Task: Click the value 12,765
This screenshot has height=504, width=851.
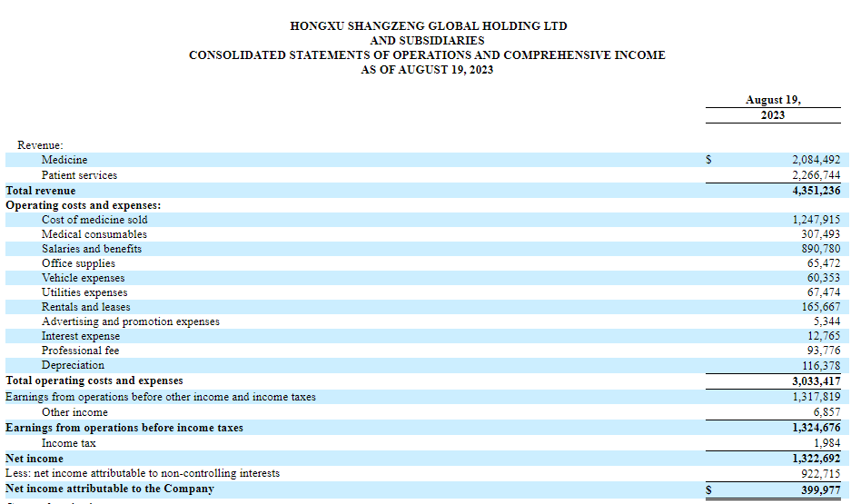Action: click(824, 336)
